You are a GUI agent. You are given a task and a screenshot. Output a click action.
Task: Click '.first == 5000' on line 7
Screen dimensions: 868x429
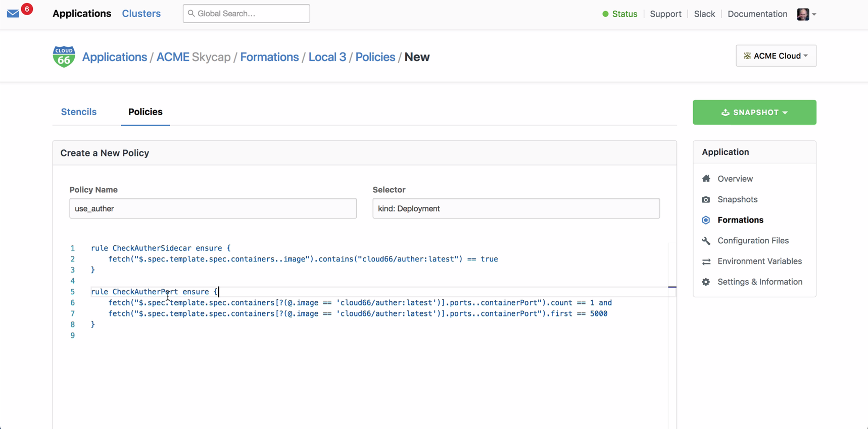[577, 314]
